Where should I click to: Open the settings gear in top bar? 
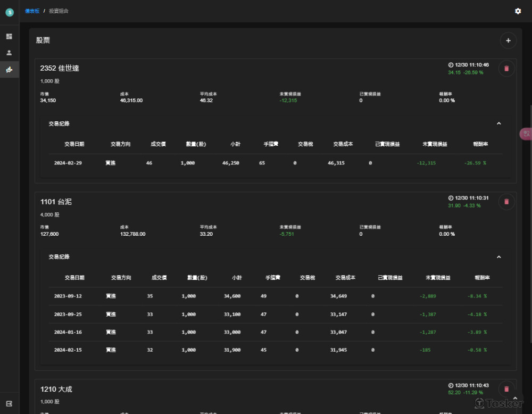pyautogui.click(x=518, y=11)
